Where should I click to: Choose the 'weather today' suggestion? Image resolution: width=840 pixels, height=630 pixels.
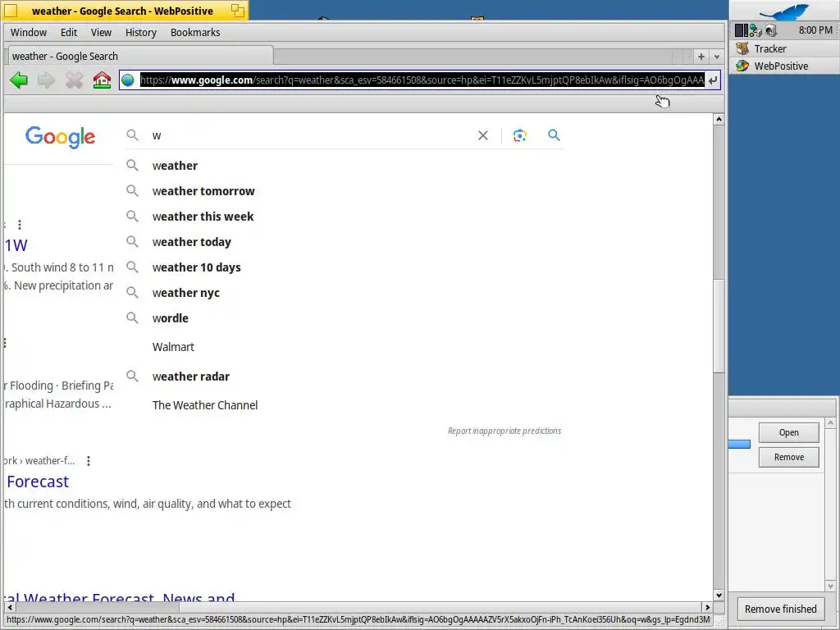[344, 242]
